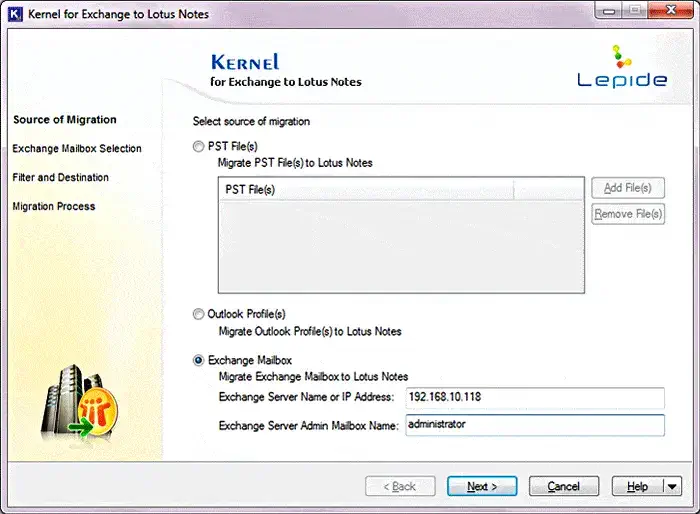This screenshot has width=700, height=514.
Task: Click the Add File(s) button
Action: [628, 188]
